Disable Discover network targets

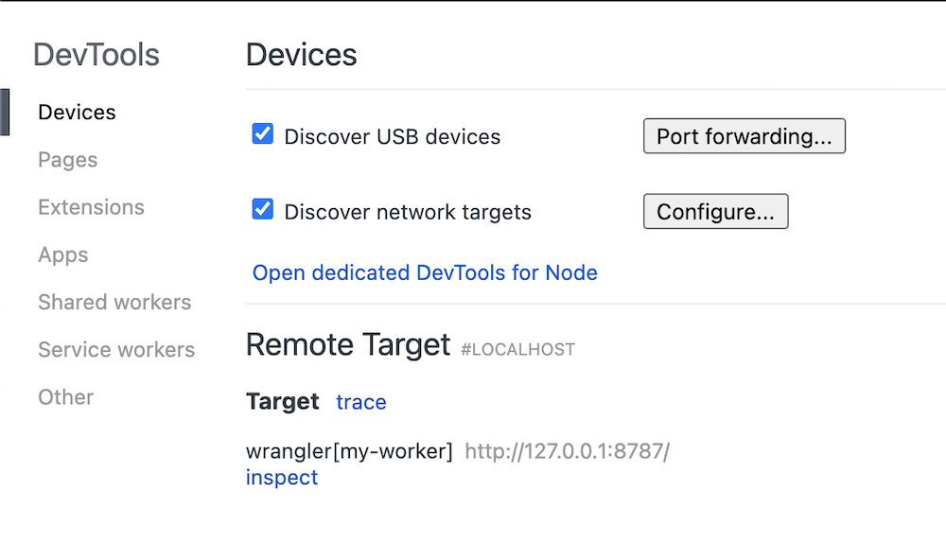[262, 210]
